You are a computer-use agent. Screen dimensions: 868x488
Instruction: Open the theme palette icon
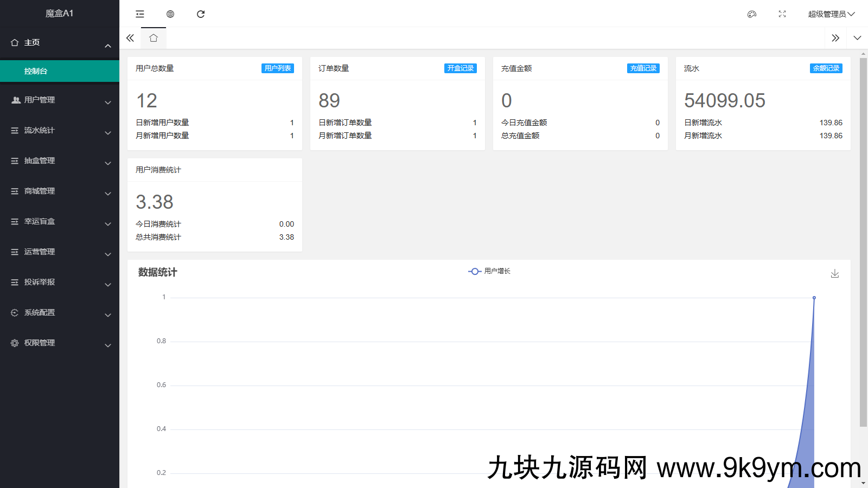(x=752, y=14)
